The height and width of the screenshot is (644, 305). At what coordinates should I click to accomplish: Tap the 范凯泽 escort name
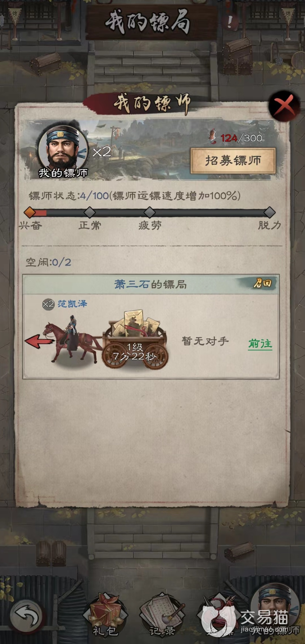72,304
